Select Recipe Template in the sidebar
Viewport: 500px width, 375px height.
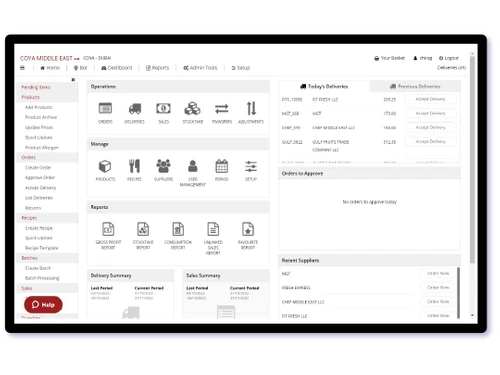[42, 248]
